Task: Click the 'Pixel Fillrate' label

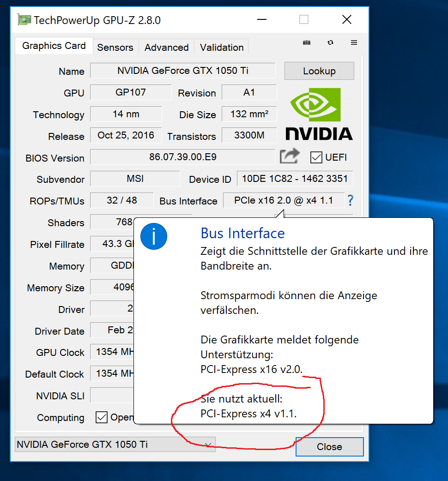Action: click(57, 245)
